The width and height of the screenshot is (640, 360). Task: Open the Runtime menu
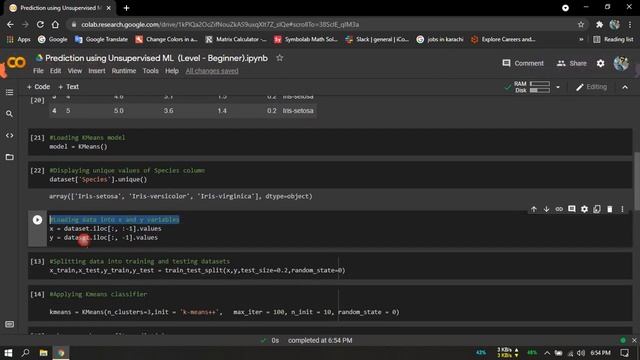point(124,71)
